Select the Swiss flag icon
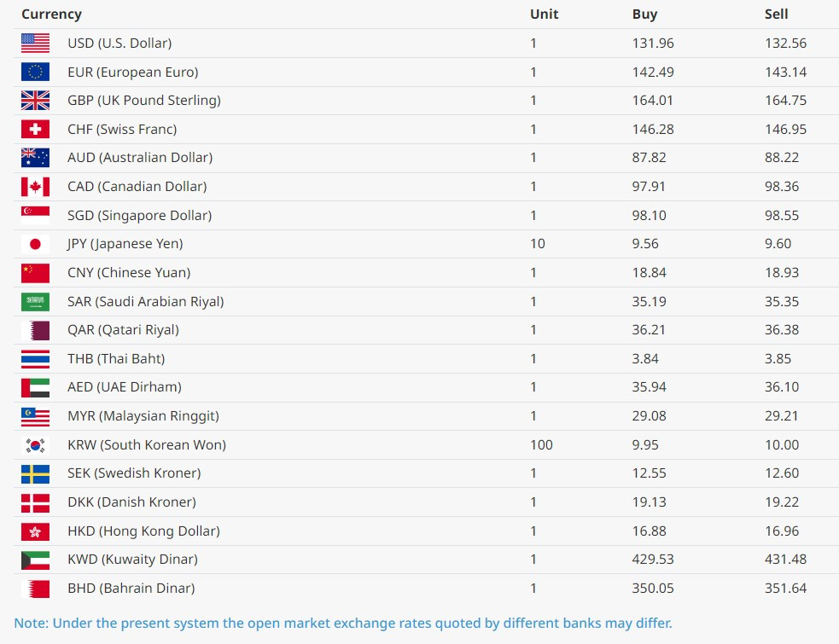Image resolution: width=839 pixels, height=644 pixels. point(35,130)
